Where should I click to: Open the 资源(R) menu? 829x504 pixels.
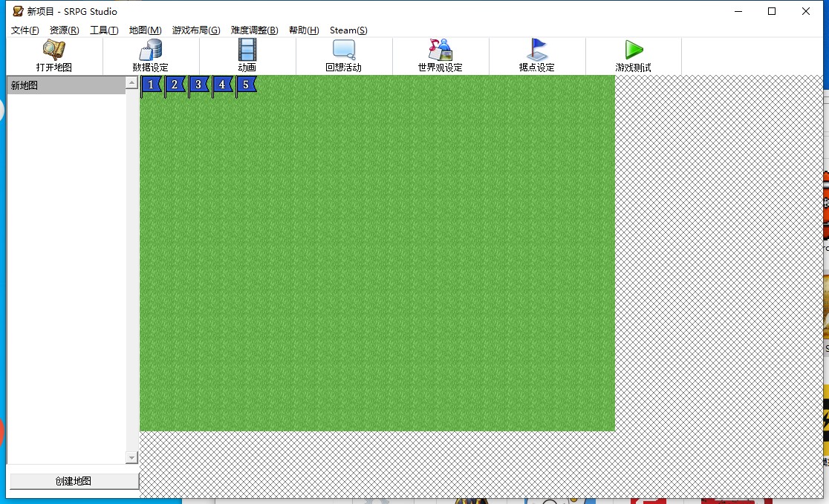65,30
